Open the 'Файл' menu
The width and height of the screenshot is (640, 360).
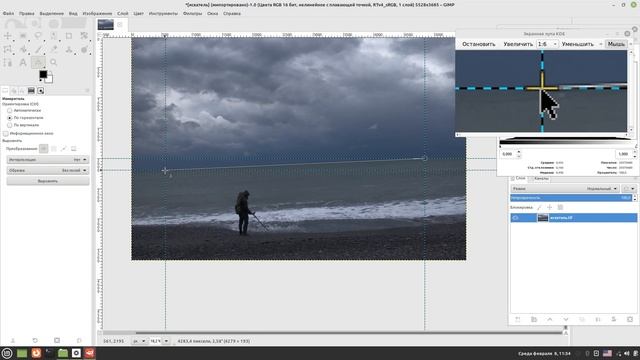8,13
